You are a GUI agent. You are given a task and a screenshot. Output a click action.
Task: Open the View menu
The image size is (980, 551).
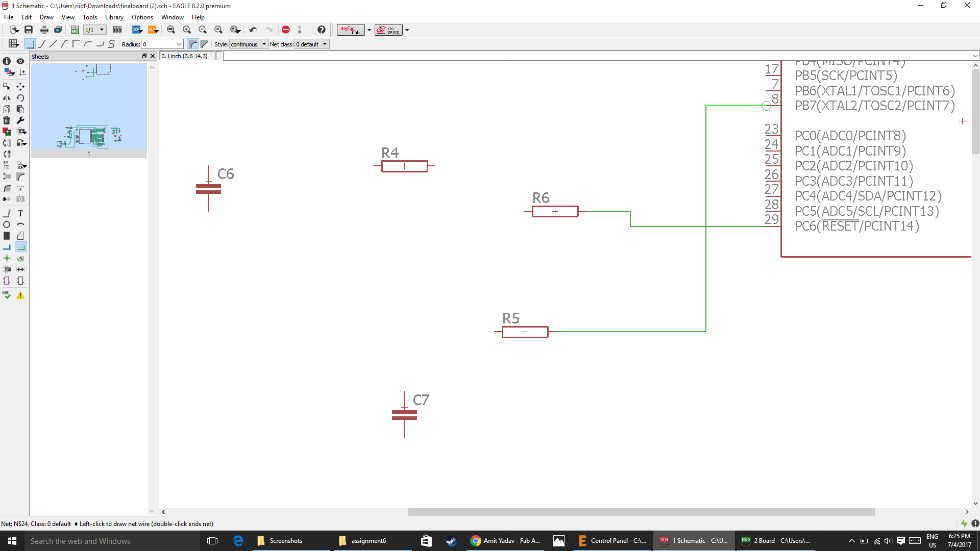pyautogui.click(x=68, y=17)
